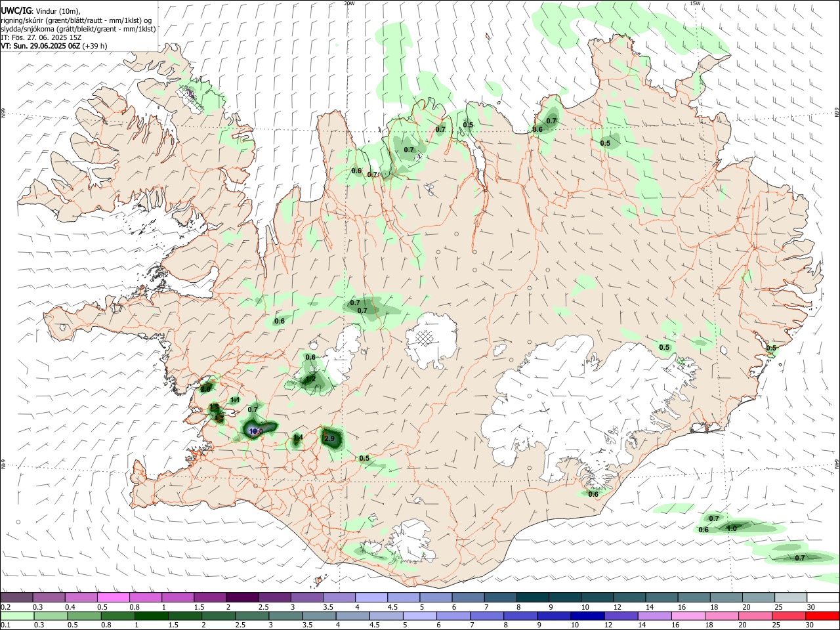Click the white swatch ending the upper legend row
The height and width of the screenshot is (630, 840).
pyautogui.click(x=822, y=597)
